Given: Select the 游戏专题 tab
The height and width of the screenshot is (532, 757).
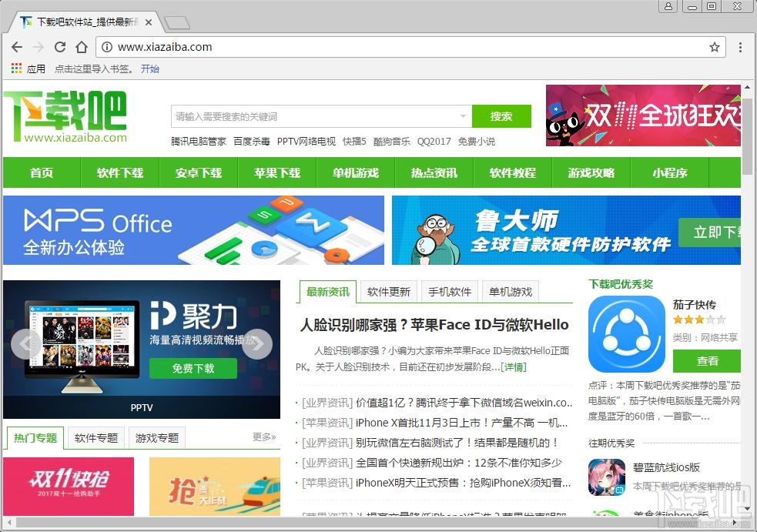Looking at the screenshot, I should [157, 438].
